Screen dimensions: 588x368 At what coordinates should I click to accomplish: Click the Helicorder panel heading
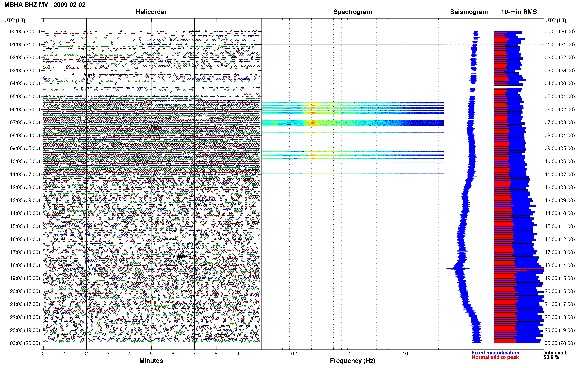151,12
